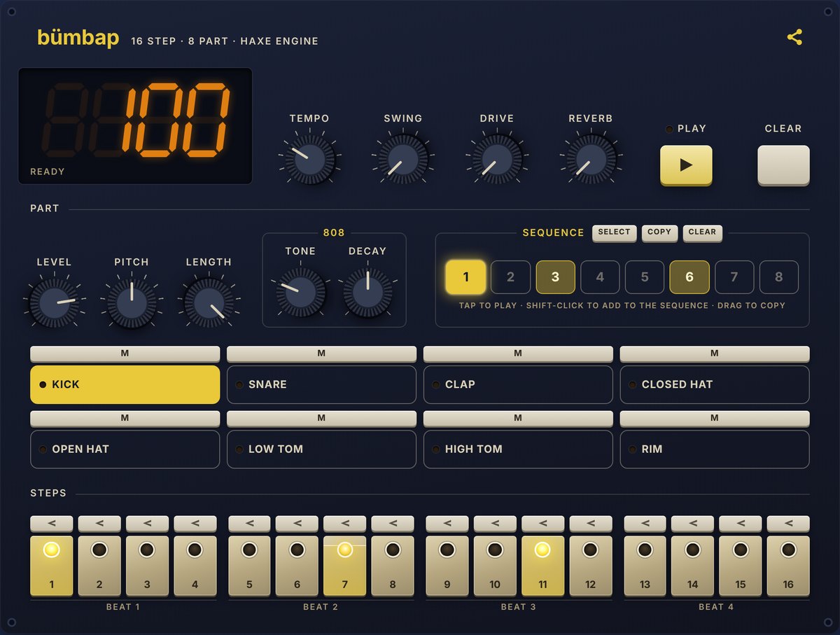Screen dimensions: 840x635
Task: Mute the Low Tom part
Action: (321, 418)
